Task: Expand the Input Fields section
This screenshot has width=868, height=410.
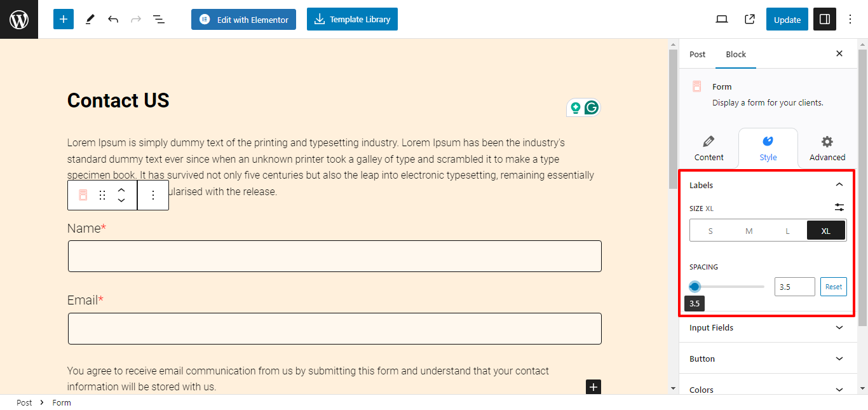Action: click(x=768, y=327)
